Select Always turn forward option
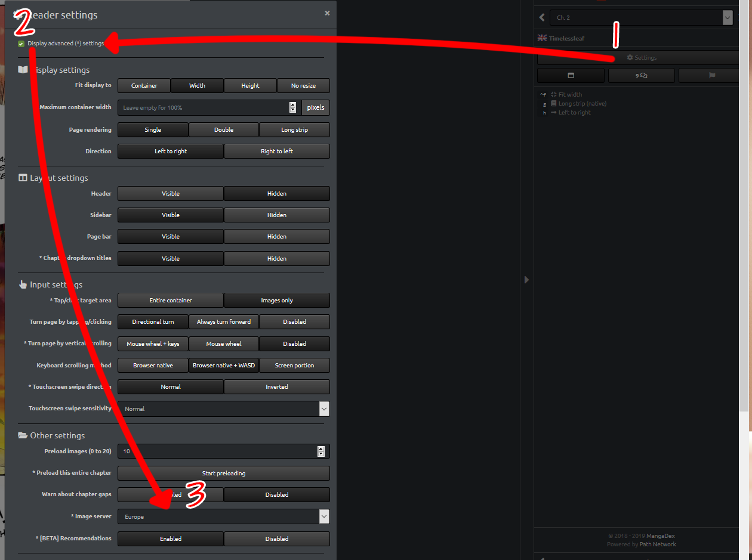The image size is (752, 560). tap(224, 321)
